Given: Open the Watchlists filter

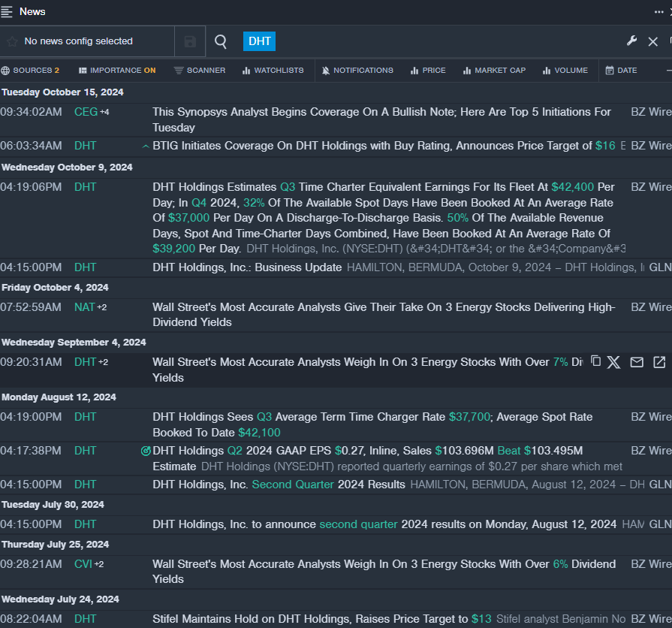Looking at the screenshot, I should (x=273, y=71).
